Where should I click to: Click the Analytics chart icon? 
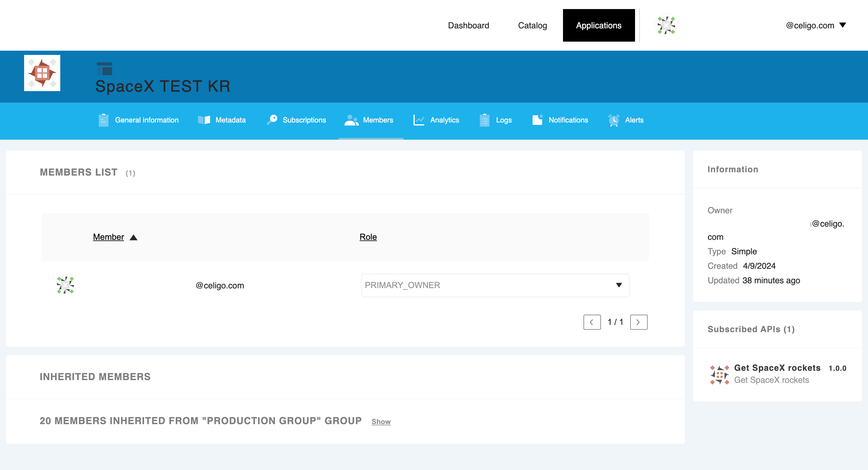(x=419, y=120)
